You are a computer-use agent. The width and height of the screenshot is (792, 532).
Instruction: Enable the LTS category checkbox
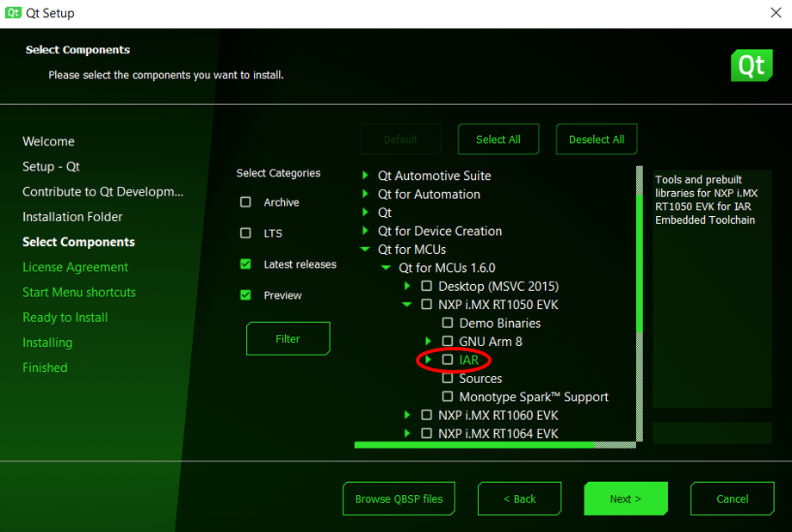click(x=246, y=233)
